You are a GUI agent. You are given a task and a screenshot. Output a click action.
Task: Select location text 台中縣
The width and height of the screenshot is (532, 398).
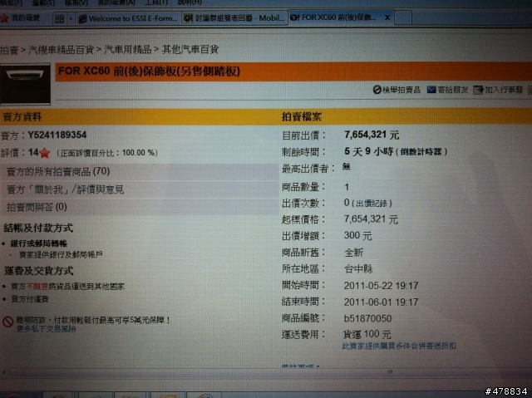tap(358, 269)
